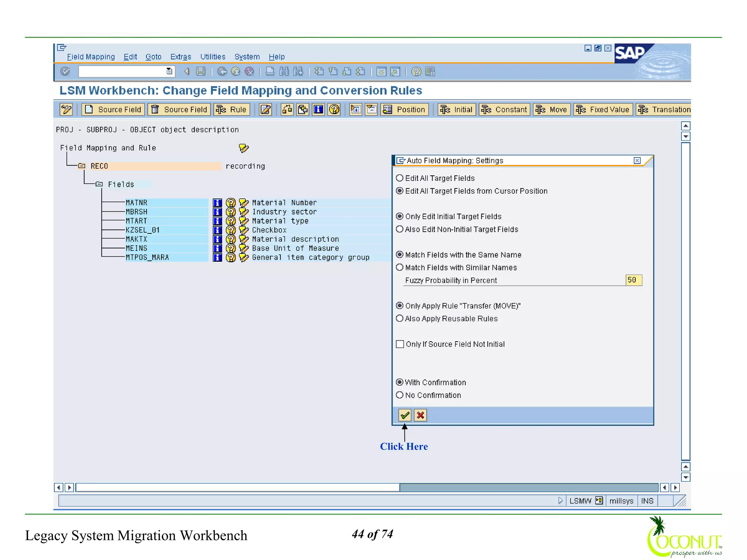
Task: Choose Match Fields with Similar Names
Action: point(400,267)
